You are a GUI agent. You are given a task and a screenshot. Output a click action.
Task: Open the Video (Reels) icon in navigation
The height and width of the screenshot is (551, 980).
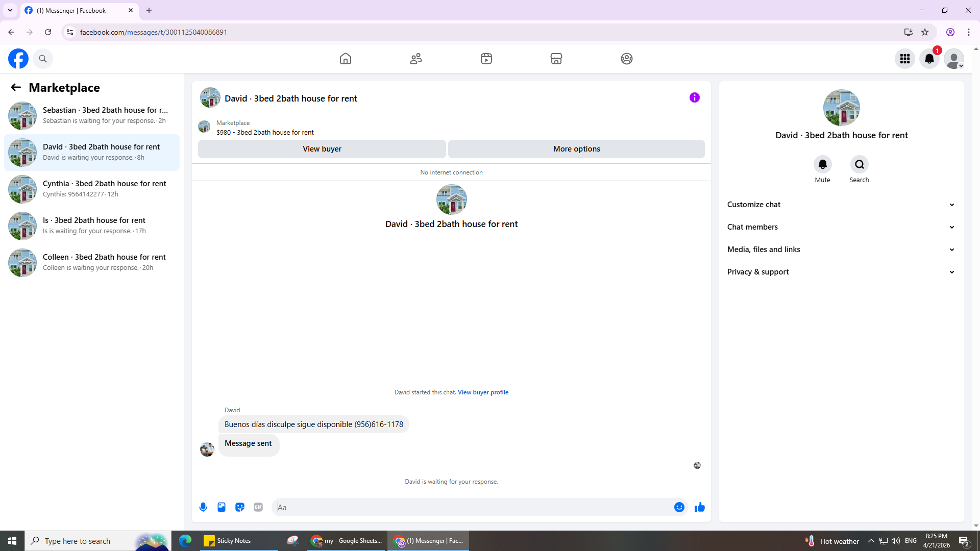click(x=486, y=59)
